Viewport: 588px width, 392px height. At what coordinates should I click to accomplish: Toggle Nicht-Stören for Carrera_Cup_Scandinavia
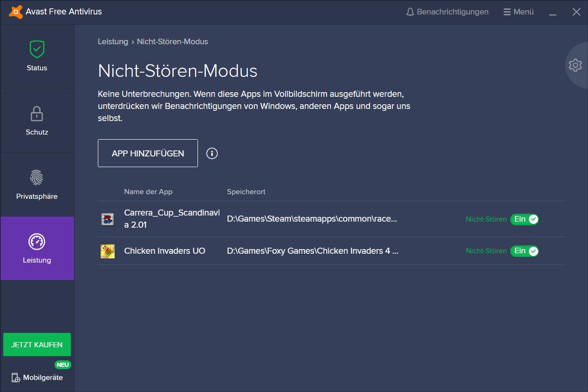pos(525,219)
